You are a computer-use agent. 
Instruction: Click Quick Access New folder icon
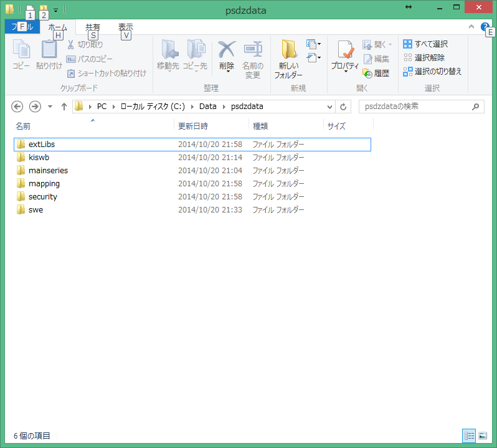click(44, 9)
